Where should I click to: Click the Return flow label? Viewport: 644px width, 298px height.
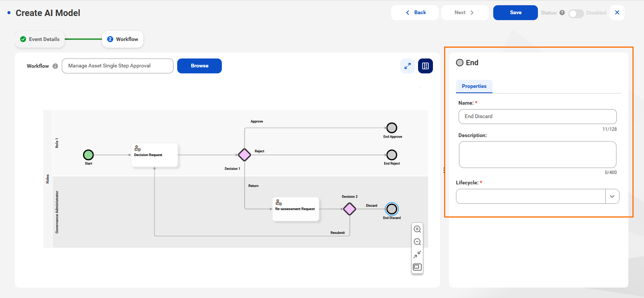click(x=254, y=186)
